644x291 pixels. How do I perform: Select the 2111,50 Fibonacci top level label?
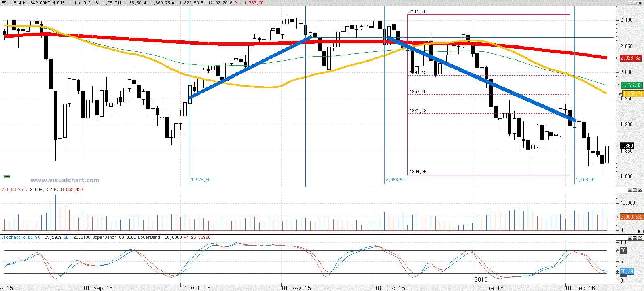point(417,11)
